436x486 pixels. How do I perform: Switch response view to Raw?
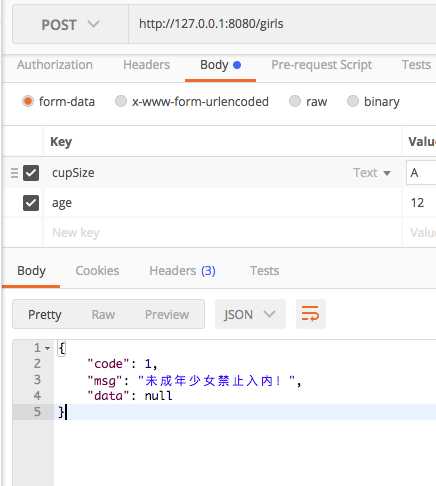[x=103, y=314]
